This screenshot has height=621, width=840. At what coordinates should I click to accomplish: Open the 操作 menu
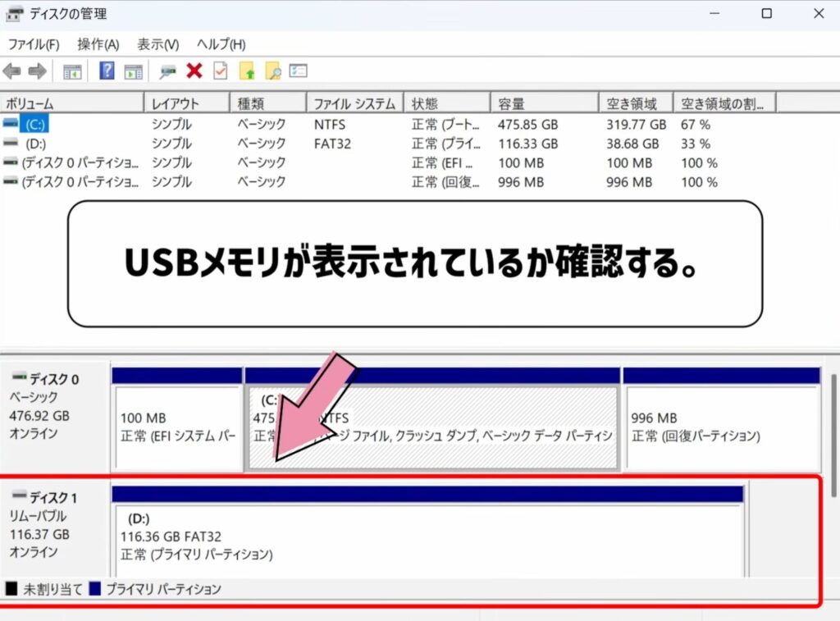coord(97,44)
